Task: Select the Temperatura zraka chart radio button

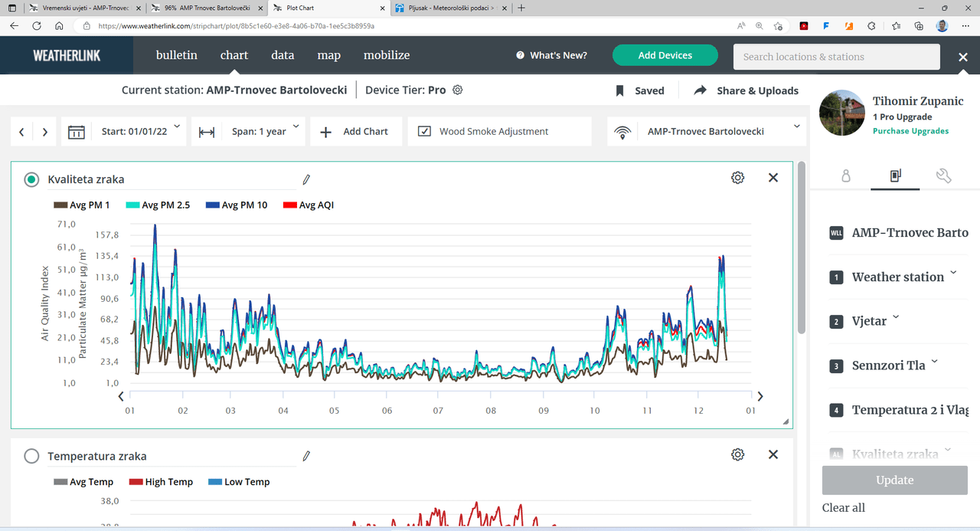Action: click(31, 456)
